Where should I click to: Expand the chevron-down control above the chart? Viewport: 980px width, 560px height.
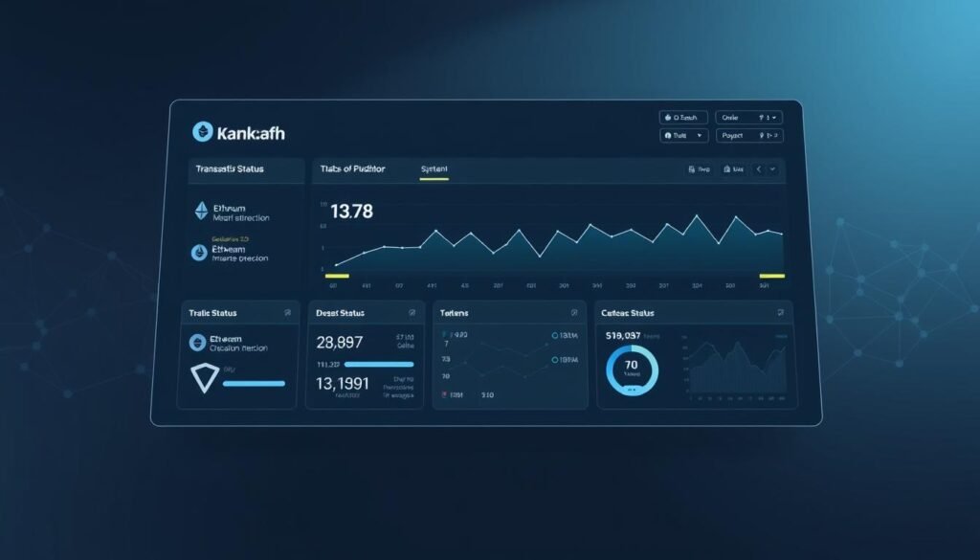772,169
